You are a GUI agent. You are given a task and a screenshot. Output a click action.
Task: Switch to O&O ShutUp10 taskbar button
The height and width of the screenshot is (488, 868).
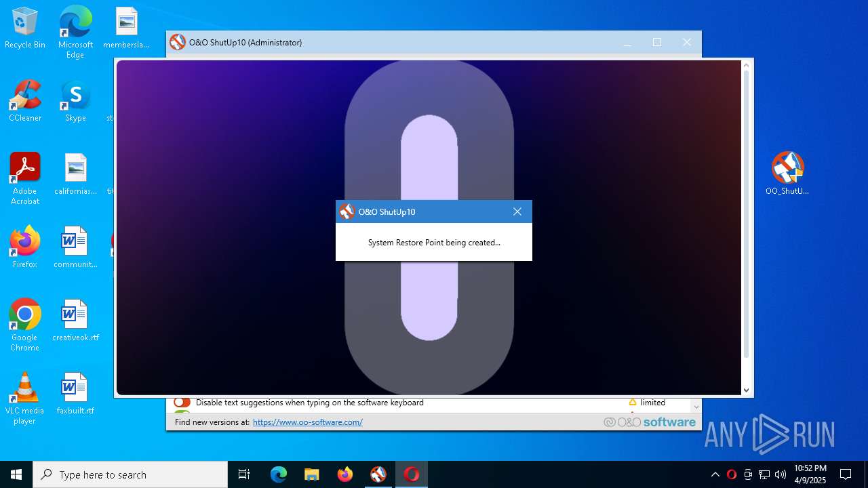point(378,474)
